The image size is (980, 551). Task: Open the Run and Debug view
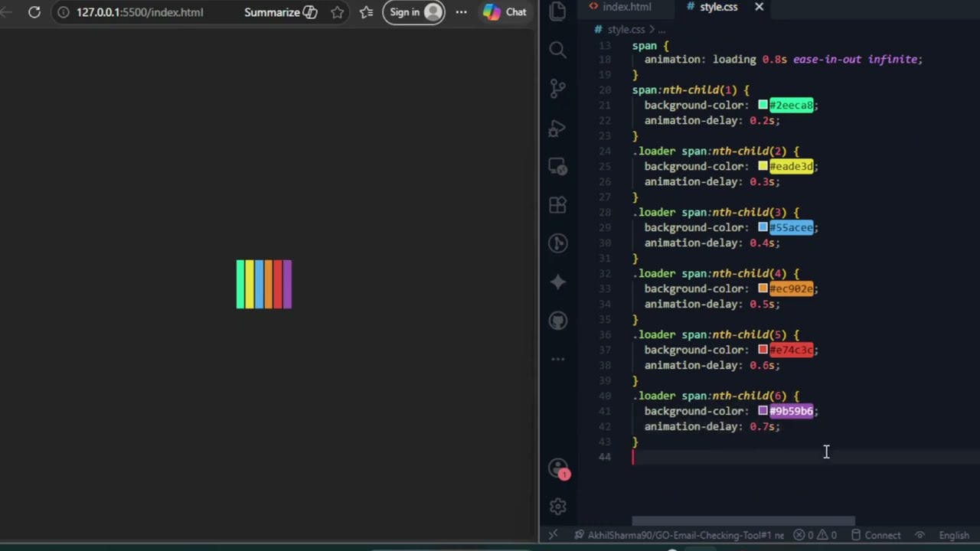[557, 128]
